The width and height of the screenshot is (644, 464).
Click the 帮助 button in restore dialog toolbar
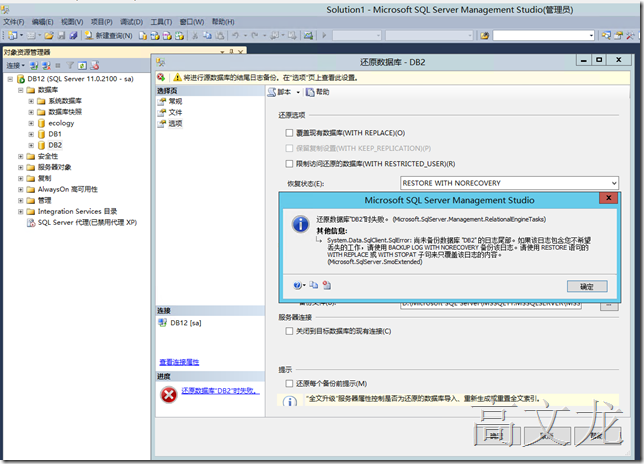pyautogui.click(x=317, y=92)
